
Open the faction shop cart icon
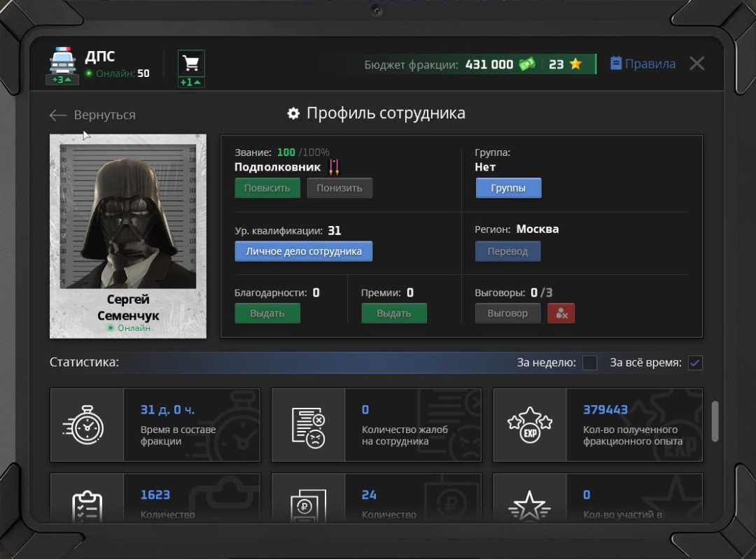tap(190, 64)
